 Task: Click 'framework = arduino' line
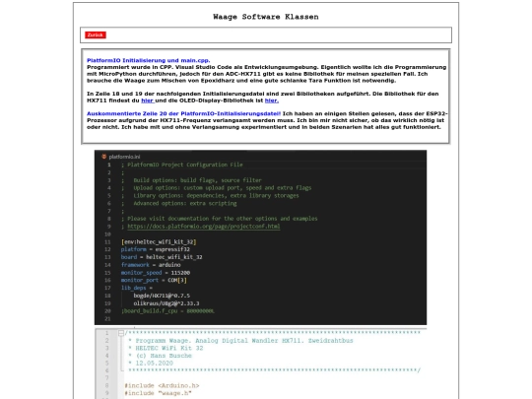pos(151,265)
